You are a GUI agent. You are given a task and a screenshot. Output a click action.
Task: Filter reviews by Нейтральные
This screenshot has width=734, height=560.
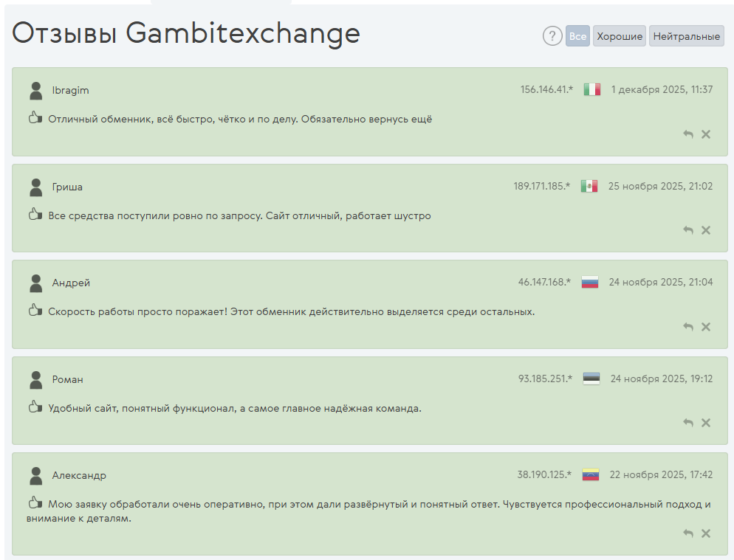(687, 36)
